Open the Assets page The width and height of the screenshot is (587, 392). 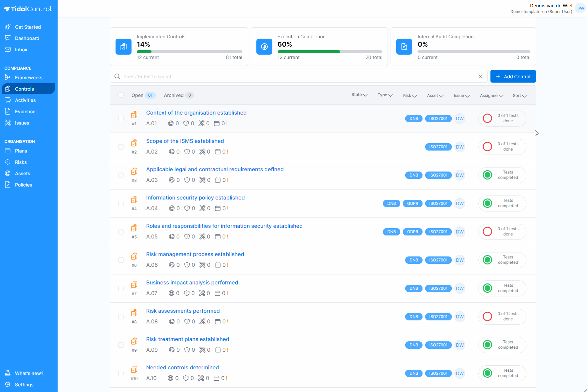coord(22,173)
